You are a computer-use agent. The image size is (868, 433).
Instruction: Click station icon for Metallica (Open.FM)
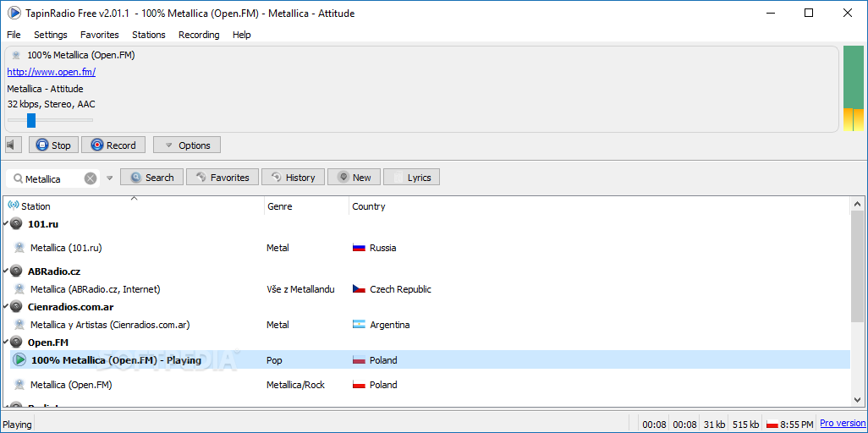(19, 384)
